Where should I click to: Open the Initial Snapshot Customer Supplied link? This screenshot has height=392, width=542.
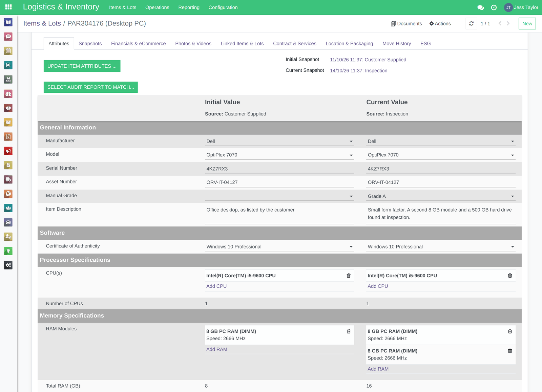[x=368, y=60]
